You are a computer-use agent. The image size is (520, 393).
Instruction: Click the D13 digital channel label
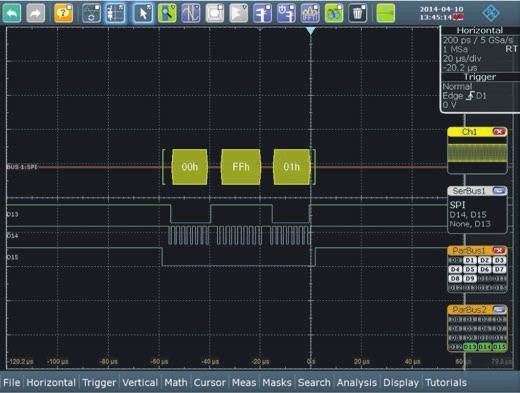[x=12, y=214]
